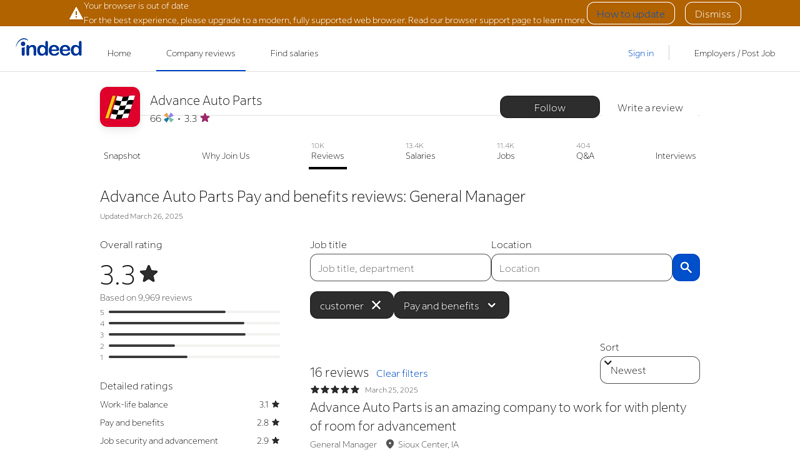The height and width of the screenshot is (450, 800).
Task: Click the How to update button
Action: pyautogui.click(x=630, y=13)
